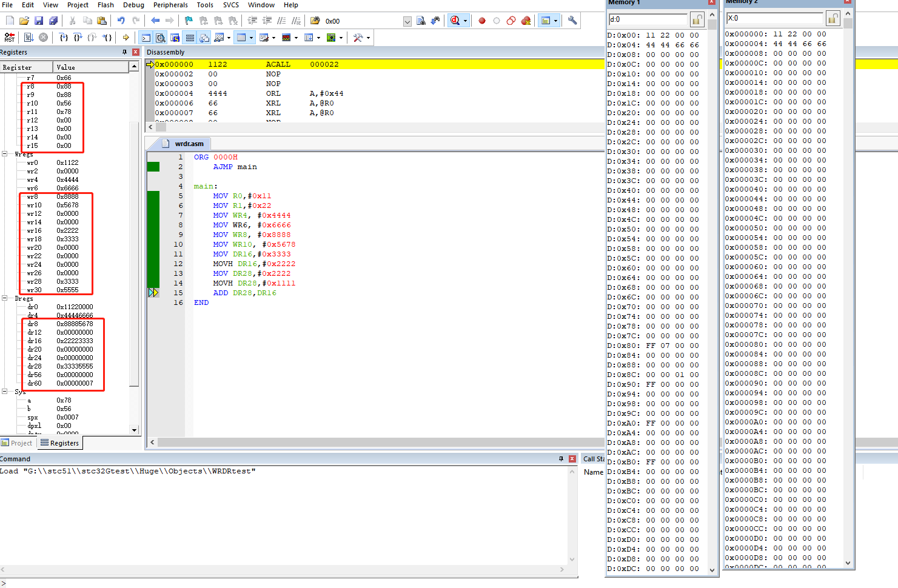Toggle the Registers window button
Screen dimensions: 898x588
coord(190,38)
